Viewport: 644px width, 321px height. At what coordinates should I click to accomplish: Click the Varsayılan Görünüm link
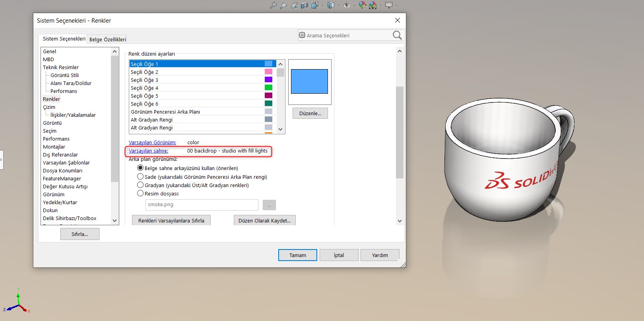pyautogui.click(x=152, y=142)
